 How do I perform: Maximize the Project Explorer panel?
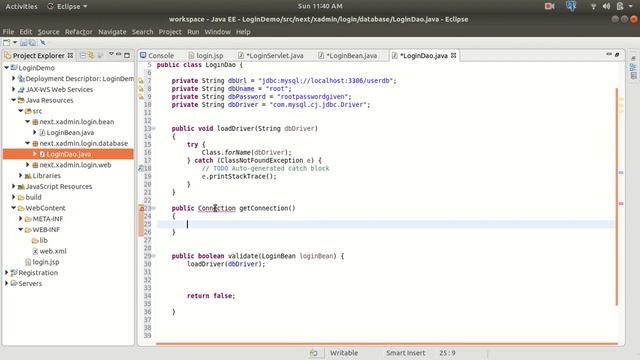127,55
